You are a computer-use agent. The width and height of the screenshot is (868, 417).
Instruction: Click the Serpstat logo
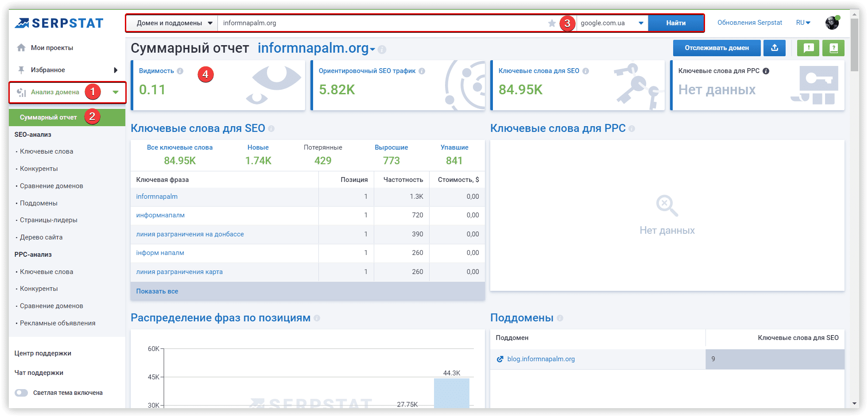(x=59, y=23)
